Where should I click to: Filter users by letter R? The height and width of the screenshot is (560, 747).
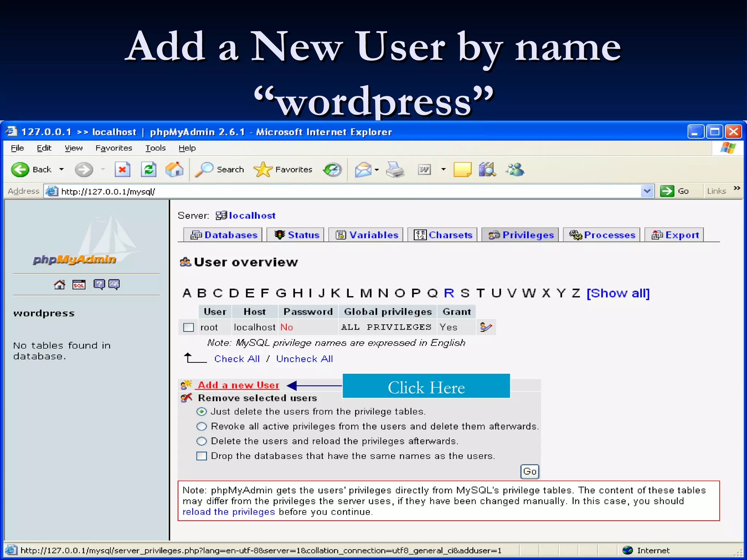449,293
